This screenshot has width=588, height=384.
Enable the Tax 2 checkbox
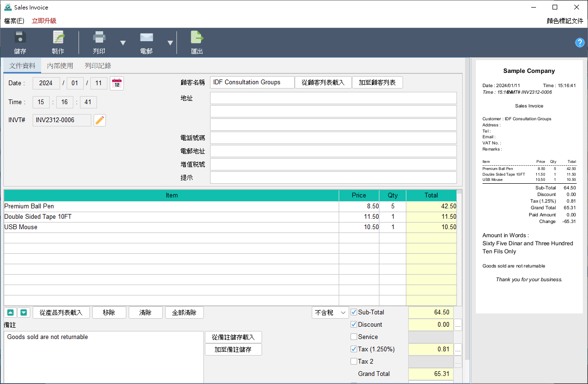pyautogui.click(x=354, y=361)
